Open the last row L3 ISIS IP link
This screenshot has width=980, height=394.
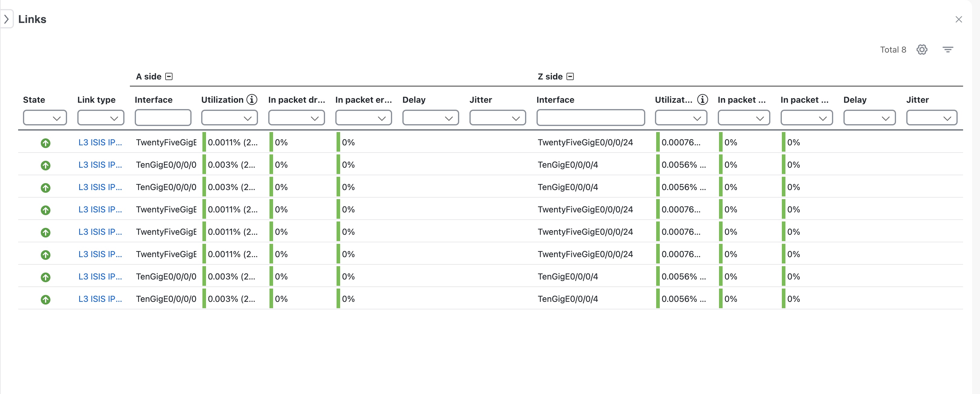point(100,299)
